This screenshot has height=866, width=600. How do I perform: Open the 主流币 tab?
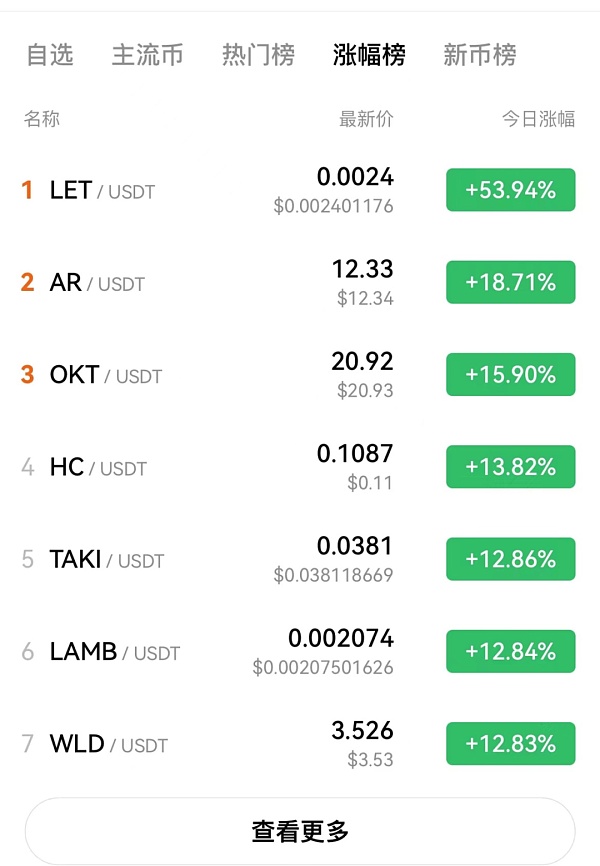click(x=147, y=55)
